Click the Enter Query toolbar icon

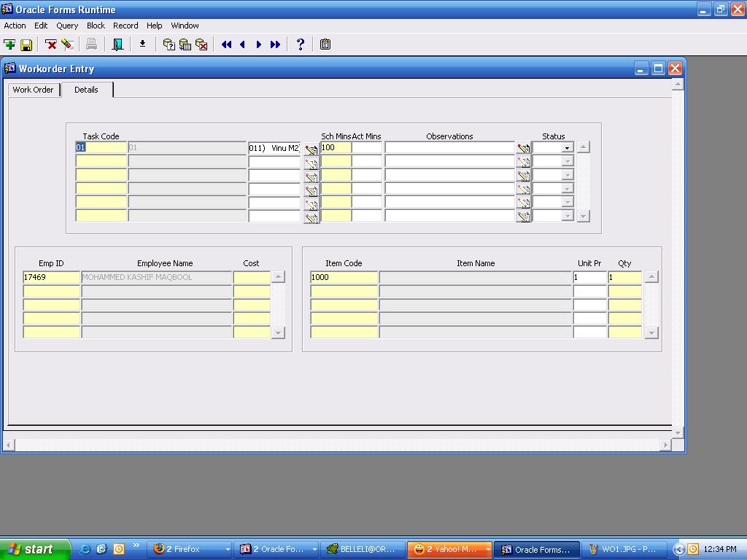[x=169, y=44]
